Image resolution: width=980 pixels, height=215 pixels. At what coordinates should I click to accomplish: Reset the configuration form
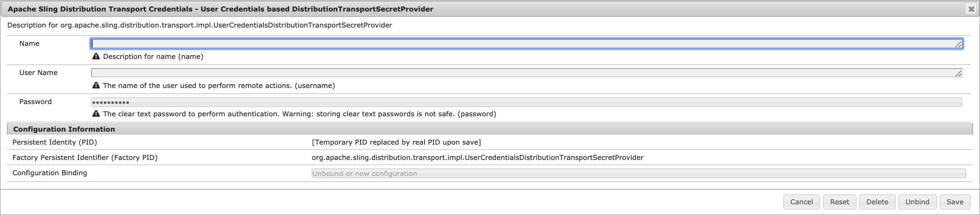click(x=839, y=202)
